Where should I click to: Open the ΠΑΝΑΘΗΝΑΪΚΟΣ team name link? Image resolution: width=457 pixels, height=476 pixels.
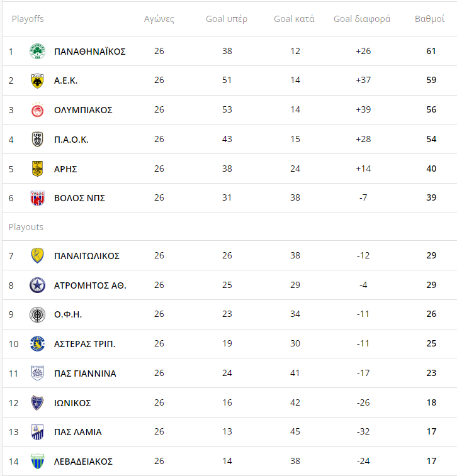(89, 52)
